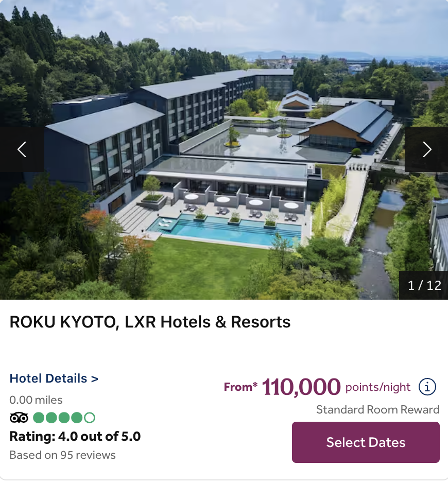
Task: Click the fourth green rating bubble
Action: point(77,418)
